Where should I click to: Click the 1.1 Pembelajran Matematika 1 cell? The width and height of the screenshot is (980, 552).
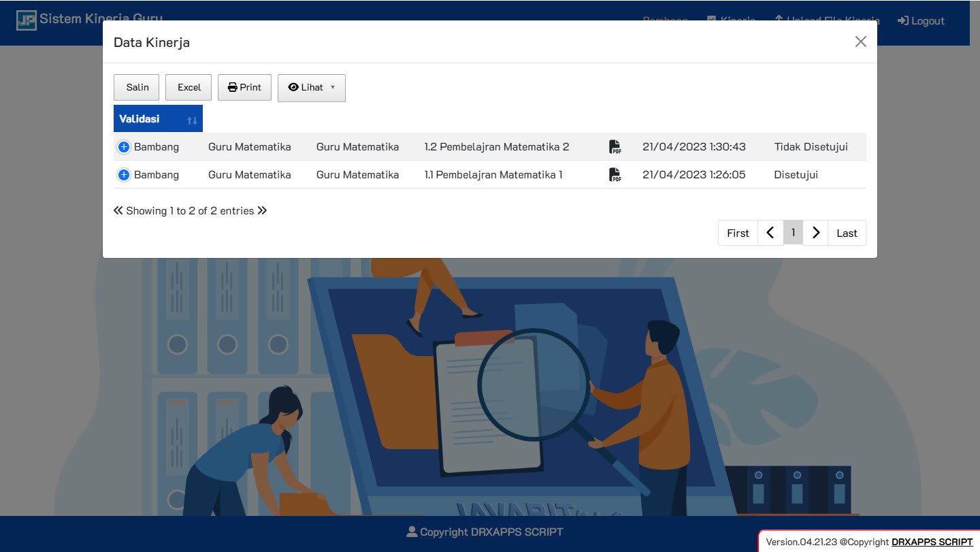(x=493, y=175)
